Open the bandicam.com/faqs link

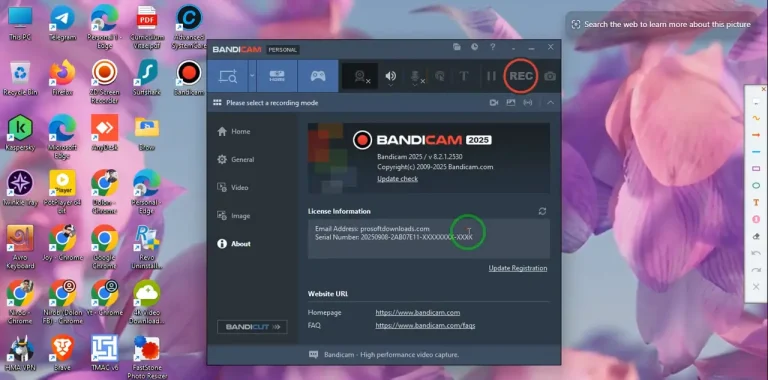point(425,325)
